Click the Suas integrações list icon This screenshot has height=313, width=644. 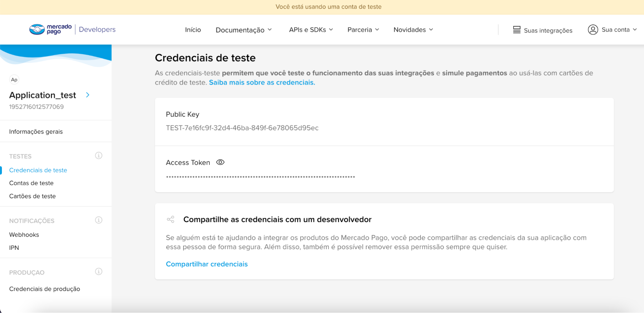click(x=517, y=30)
